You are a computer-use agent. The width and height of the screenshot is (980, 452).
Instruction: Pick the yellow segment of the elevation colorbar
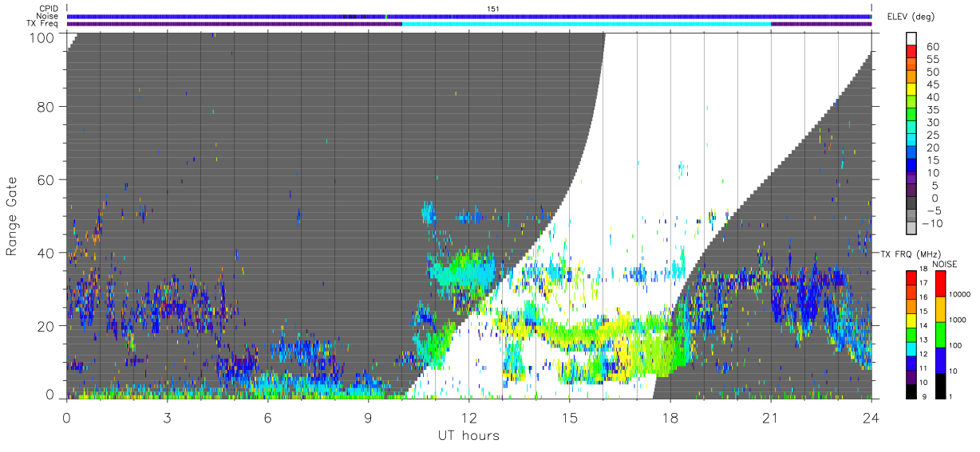point(912,88)
